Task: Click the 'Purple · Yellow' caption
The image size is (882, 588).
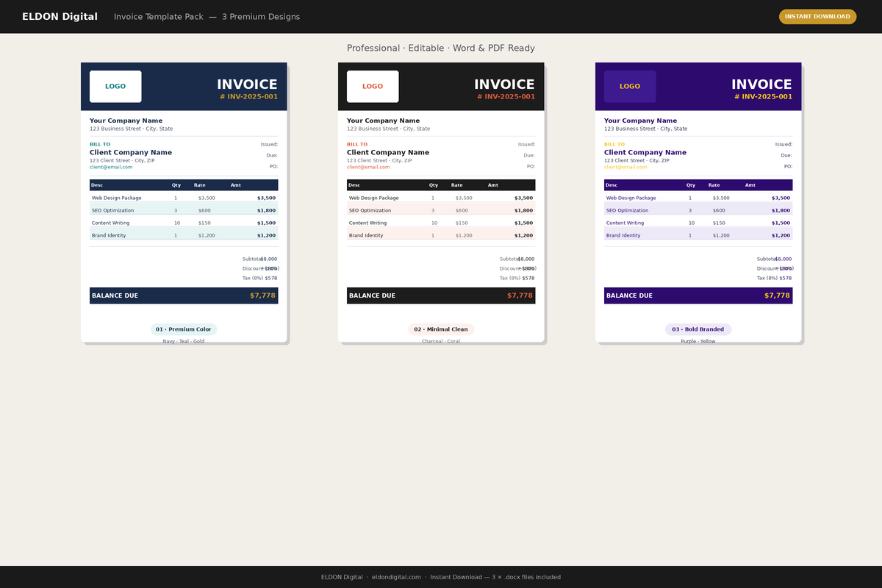Action: (x=698, y=341)
